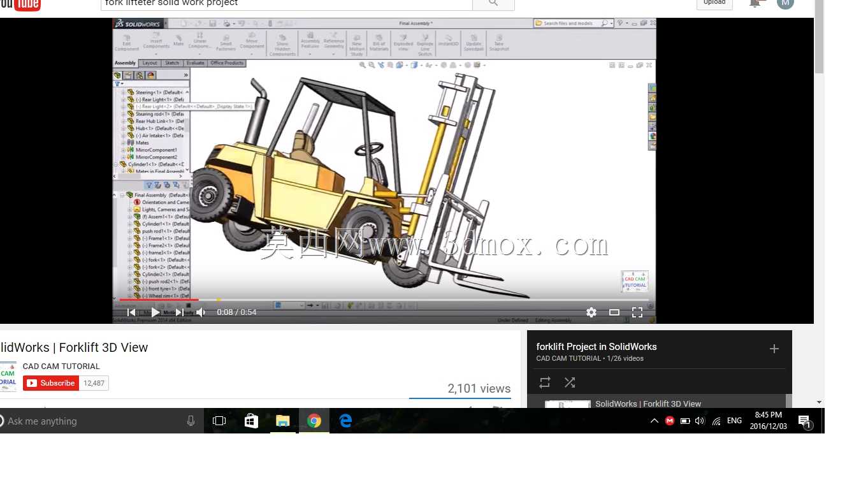Image resolution: width=868 pixels, height=487 pixels.
Task: Open forklift Project in SolidWorks playlist title
Action: (597, 347)
